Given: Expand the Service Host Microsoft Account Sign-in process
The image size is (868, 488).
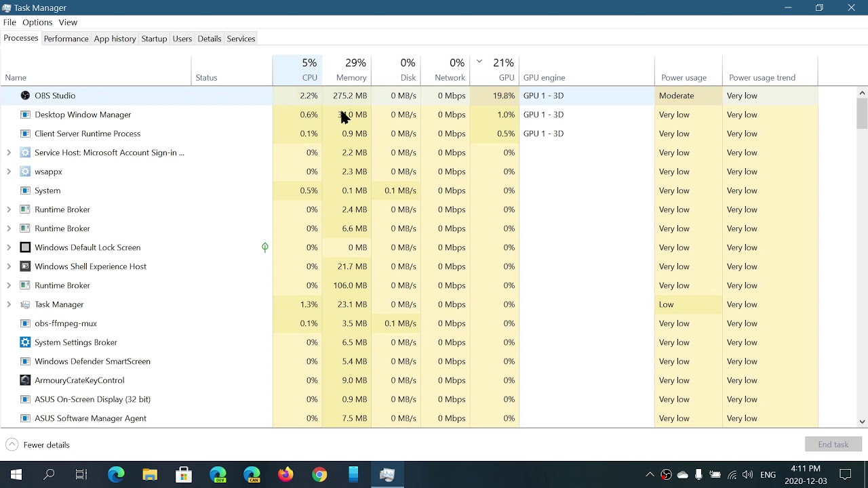Looking at the screenshot, I should (9, 152).
